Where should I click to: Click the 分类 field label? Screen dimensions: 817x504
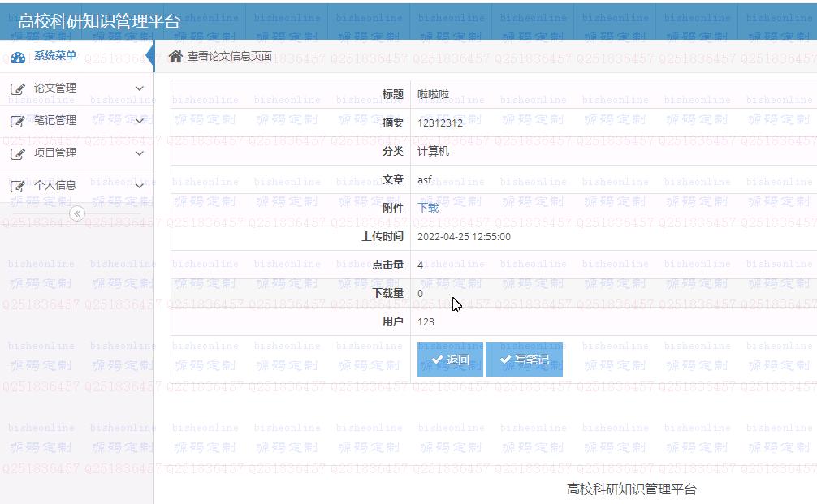pyautogui.click(x=393, y=151)
